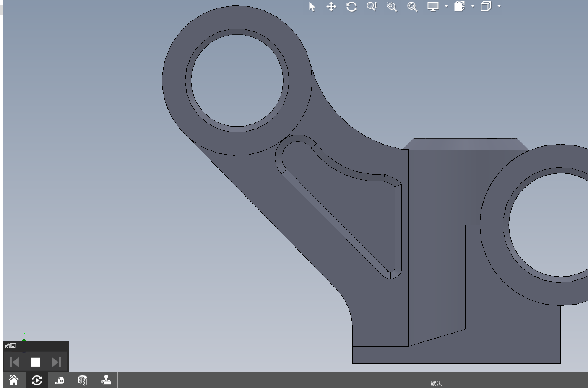Stop the animation playback
This screenshot has height=388, width=588.
(x=36, y=362)
